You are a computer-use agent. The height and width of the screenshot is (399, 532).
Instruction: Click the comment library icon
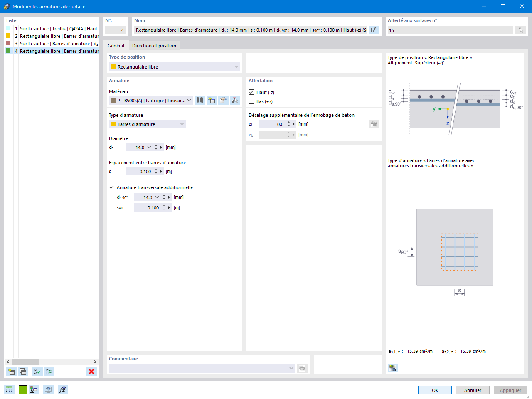(x=302, y=368)
